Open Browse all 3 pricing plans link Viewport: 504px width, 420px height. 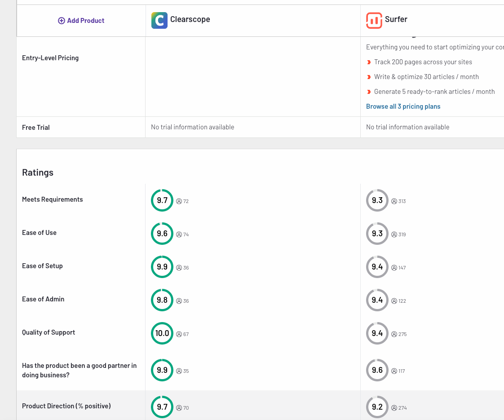click(403, 106)
